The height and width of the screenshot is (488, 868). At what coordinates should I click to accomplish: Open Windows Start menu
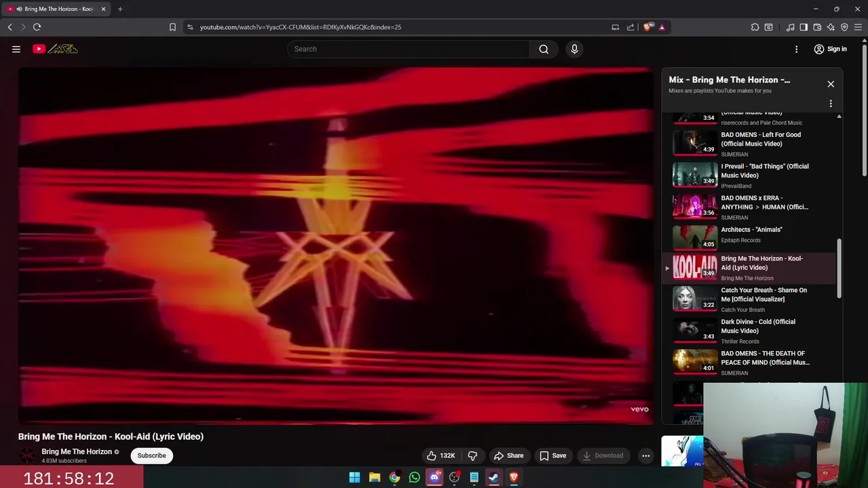[x=355, y=477]
